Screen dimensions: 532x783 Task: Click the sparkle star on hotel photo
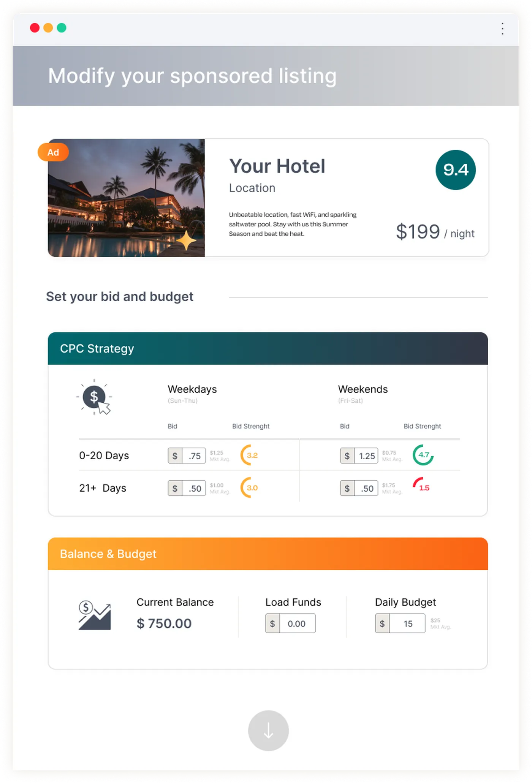pos(186,240)
